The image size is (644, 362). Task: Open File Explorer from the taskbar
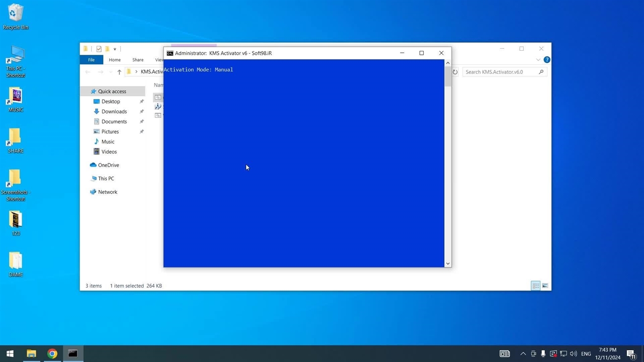[x=31, y=353]
